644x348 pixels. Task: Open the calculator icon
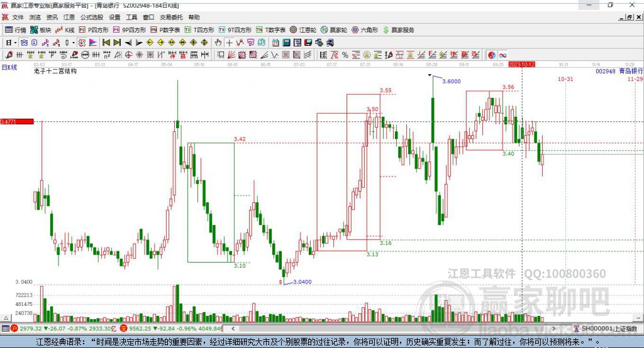click(x=286, y=43)
